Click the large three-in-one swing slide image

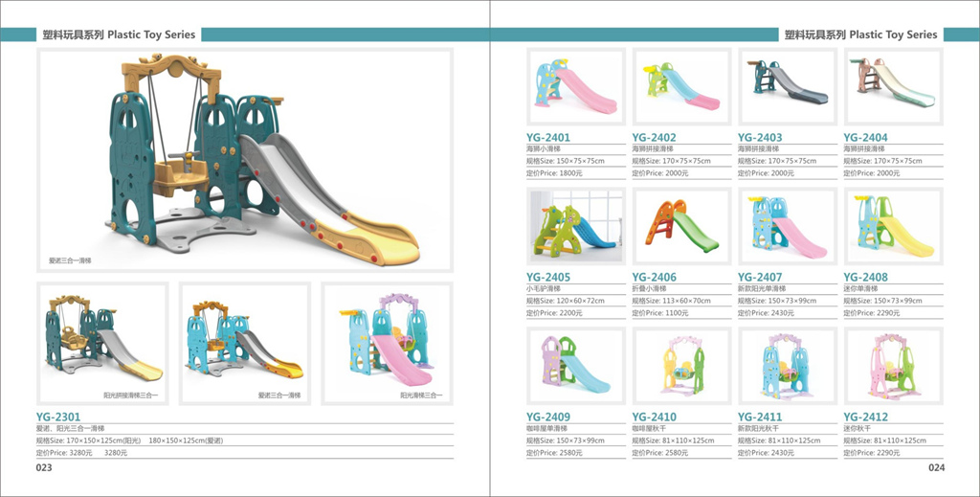click(x=244, y=161)
